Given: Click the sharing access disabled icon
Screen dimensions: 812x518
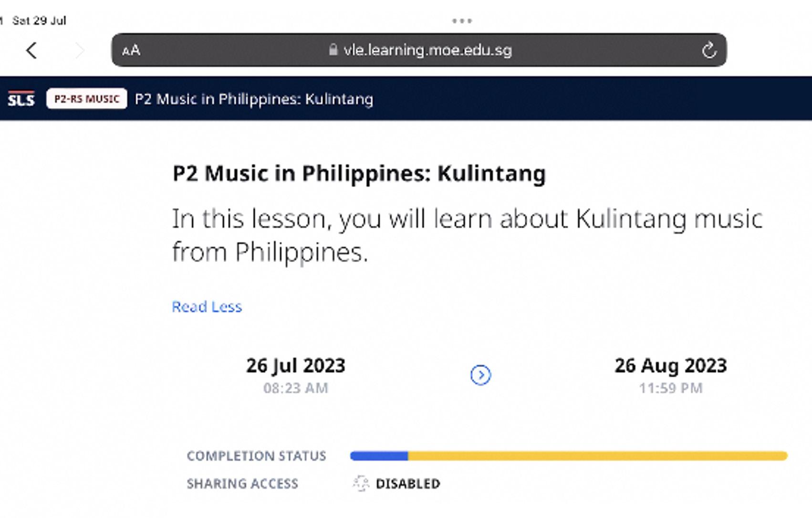Looking at the screenshot, I should pyautogui.click(x=361, y=484).
